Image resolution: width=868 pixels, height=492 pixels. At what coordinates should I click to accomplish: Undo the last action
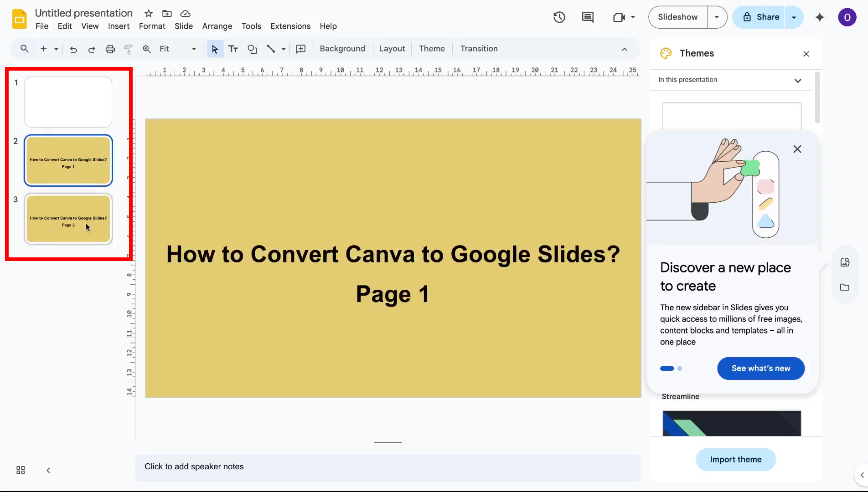pos(73,49)
